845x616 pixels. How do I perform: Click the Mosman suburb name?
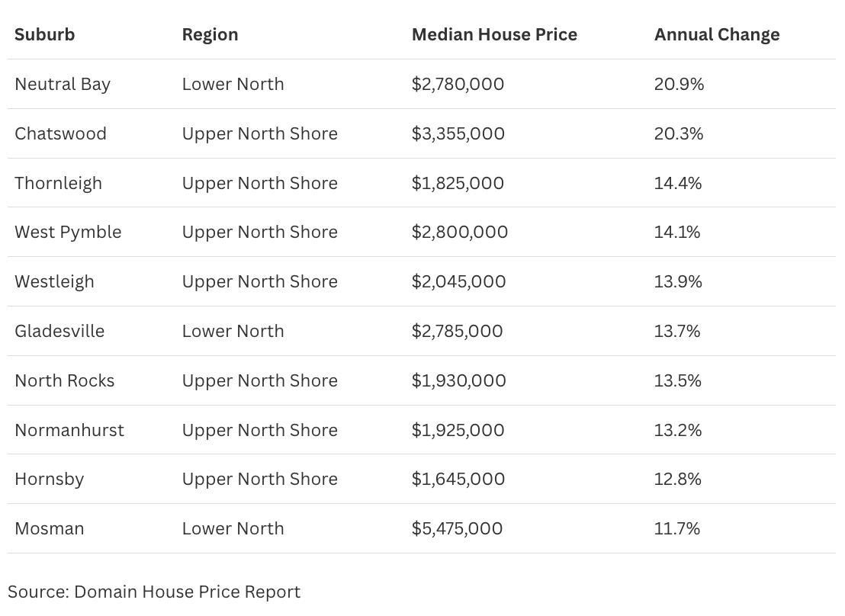tap(49, 528)
